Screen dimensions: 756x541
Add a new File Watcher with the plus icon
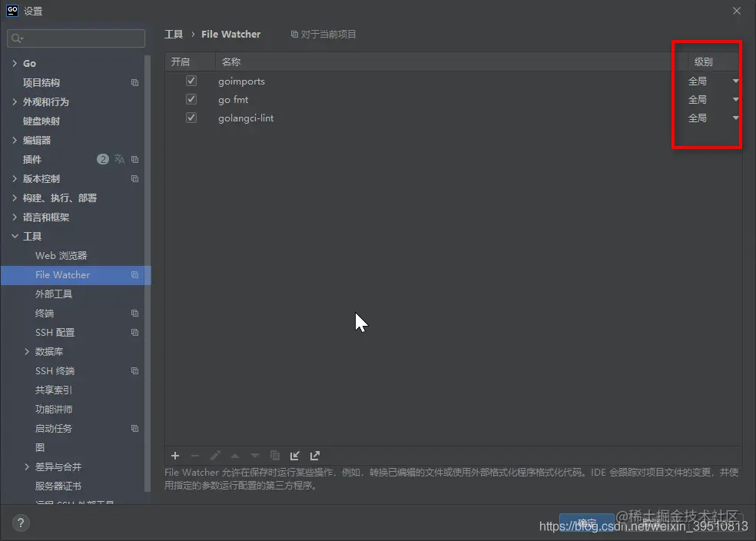pyautogui.click(x=174, y=456)
